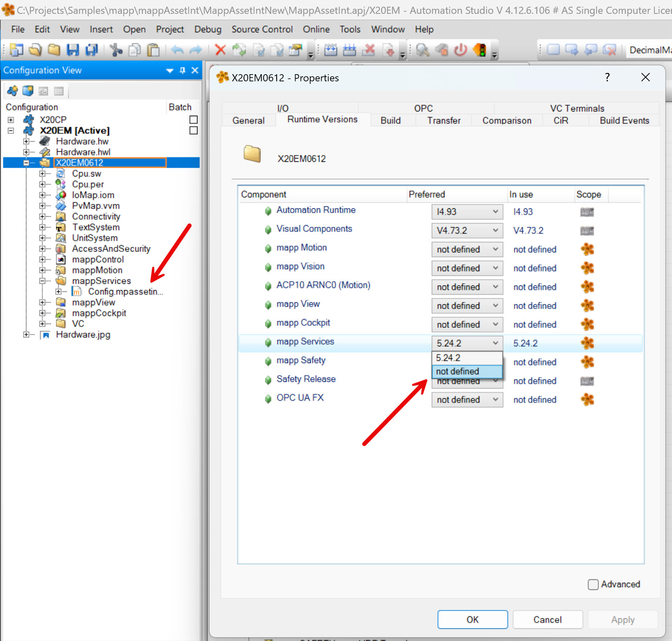Click the Clean configuration icon with red X
Viewport: 672px width, 641px height.
pyautogui.click(x=369, y=50)
